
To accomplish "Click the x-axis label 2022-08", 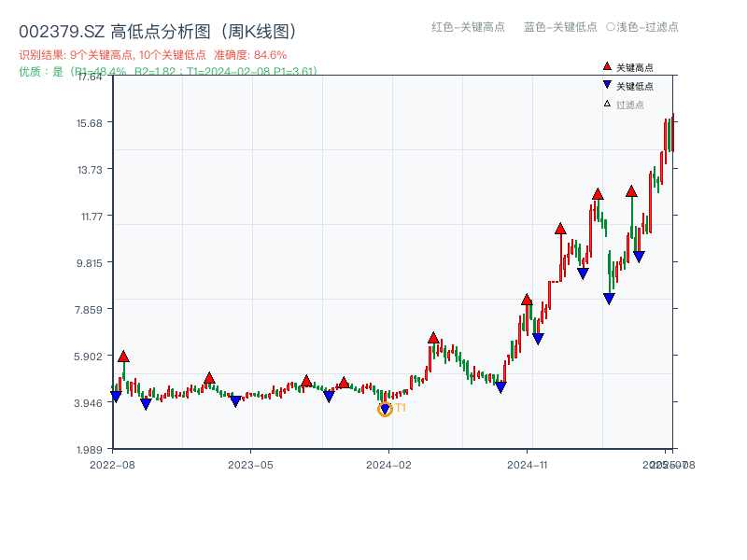I will pyautogui.click(x=112, y=465).
